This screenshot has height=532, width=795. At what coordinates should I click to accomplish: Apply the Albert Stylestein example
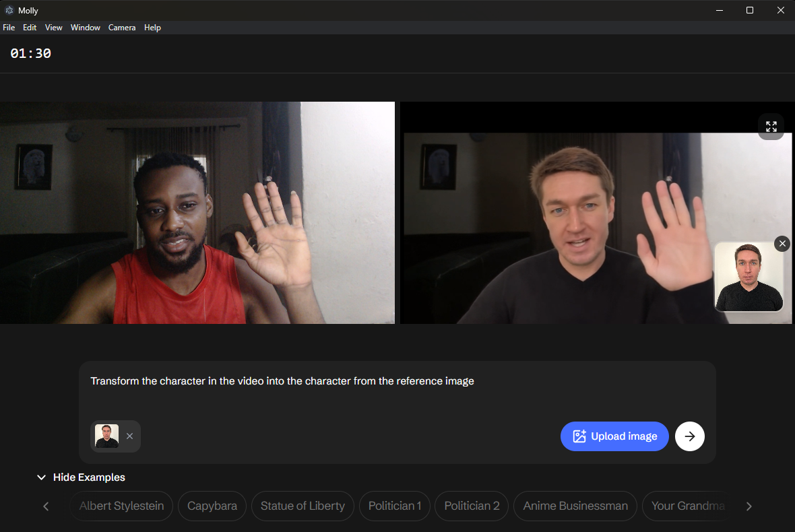[121, 506]
